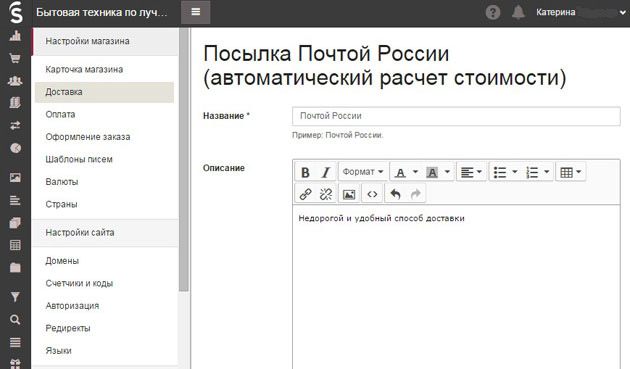
Task: Click the funnel filter icon in sidebar
Action: pos(15,297)
